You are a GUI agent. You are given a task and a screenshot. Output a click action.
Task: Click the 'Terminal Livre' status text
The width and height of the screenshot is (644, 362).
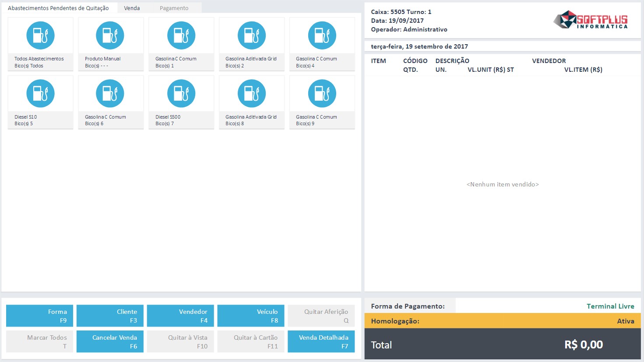click(x=610, y=306)
